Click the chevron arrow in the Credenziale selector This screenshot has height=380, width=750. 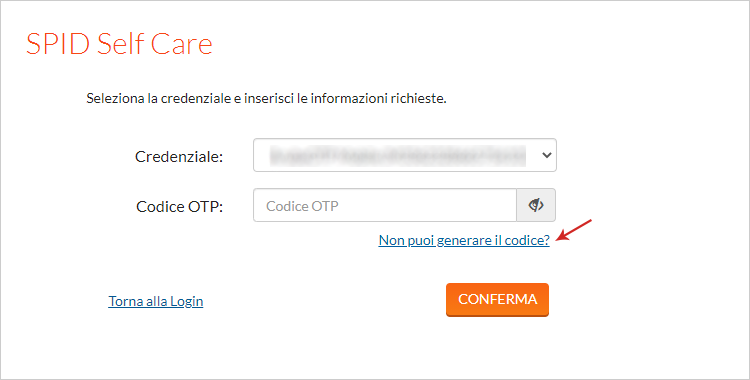[x=547, y=155]
